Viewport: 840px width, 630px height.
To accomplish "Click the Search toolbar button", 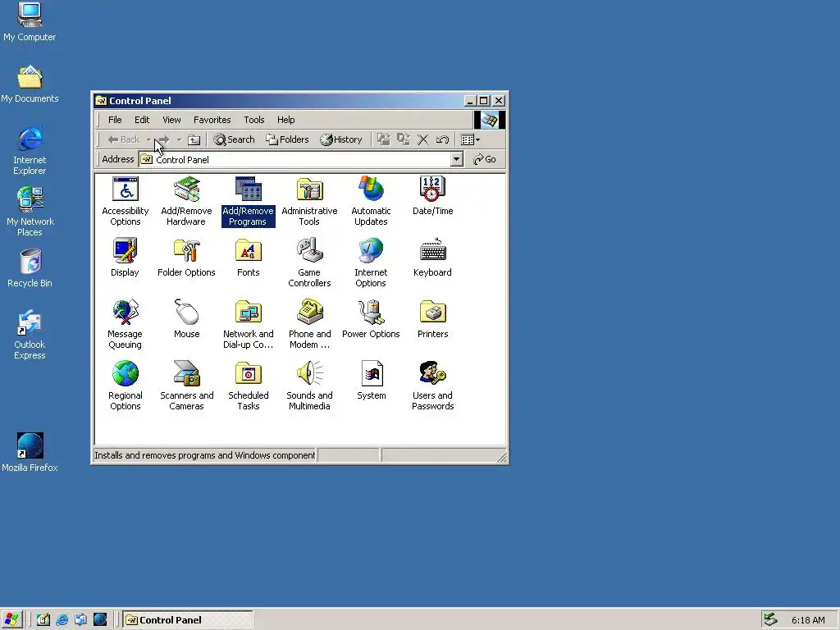I will click(x=234, y=139).
